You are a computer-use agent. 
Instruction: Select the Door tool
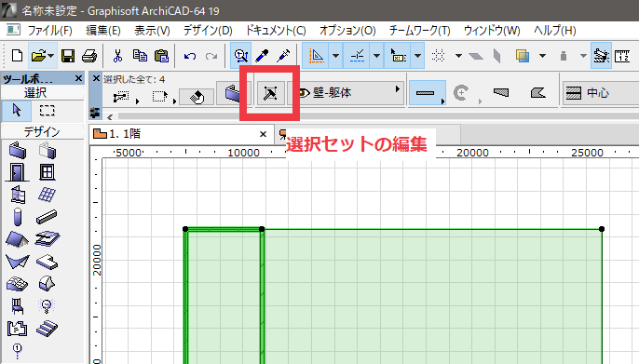tap(17, 172)
